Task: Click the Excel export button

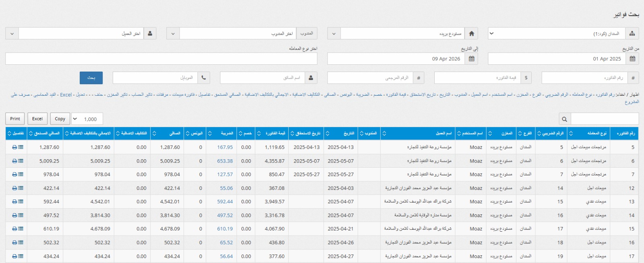Action: 37,119
